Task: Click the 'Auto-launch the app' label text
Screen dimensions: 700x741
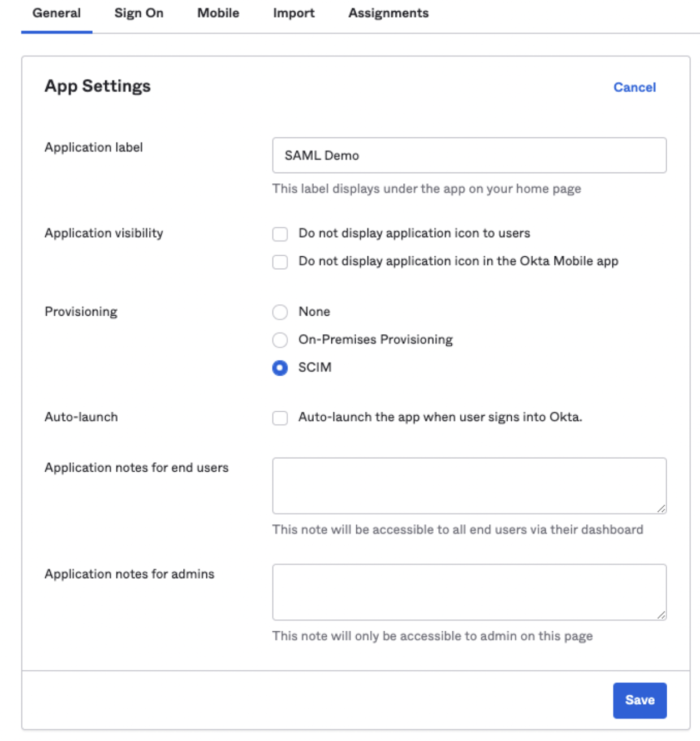Action: point(440,417)
